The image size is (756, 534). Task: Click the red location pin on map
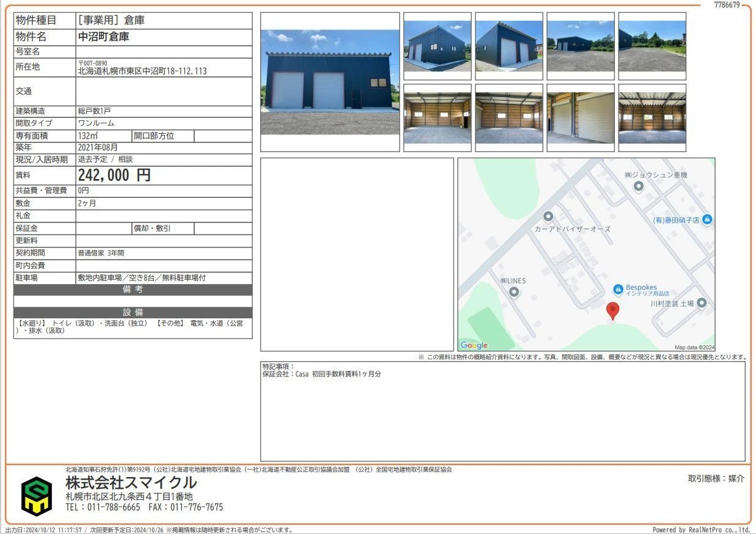pyautogui.click(x=612, y=310)
